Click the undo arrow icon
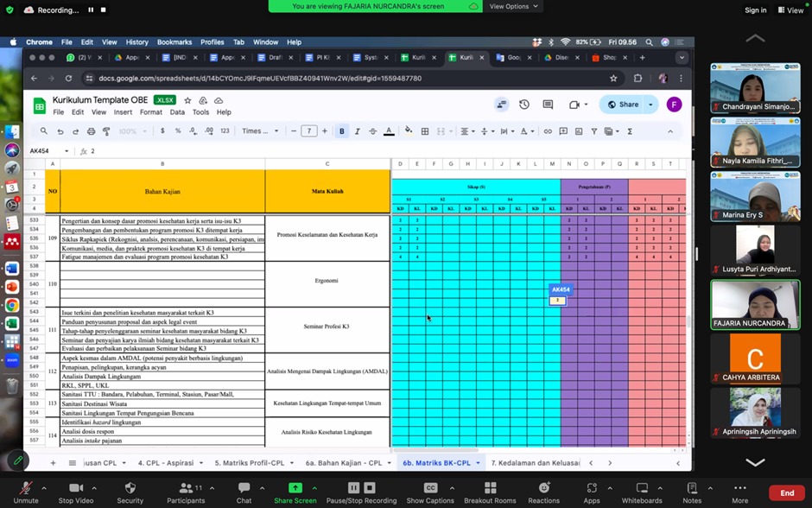This screenshot has width=812, height=508. [x=60, y=131]
